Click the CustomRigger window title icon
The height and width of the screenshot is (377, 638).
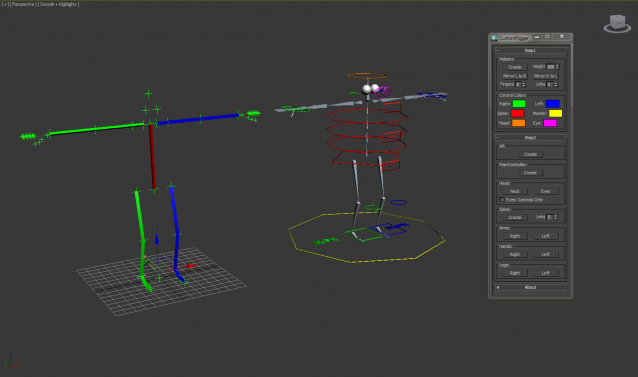tap(494, 38)
